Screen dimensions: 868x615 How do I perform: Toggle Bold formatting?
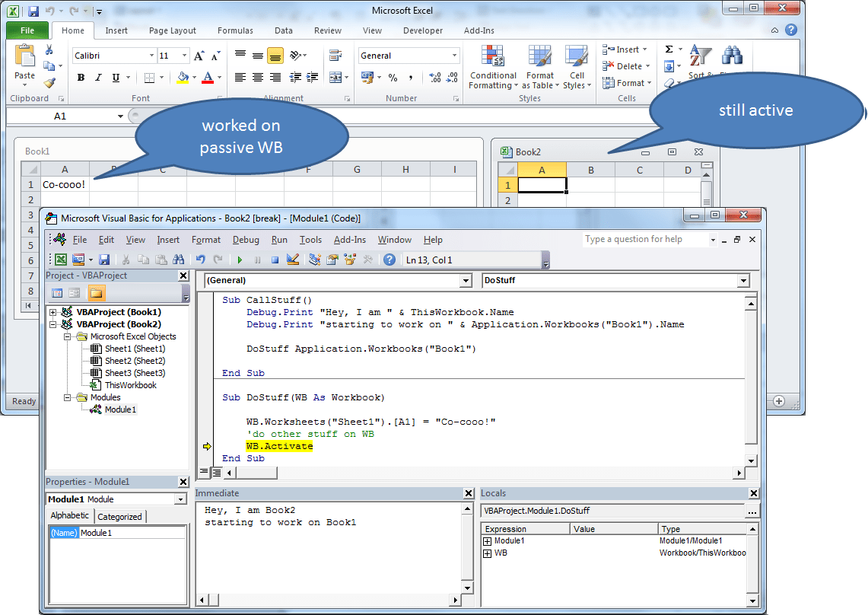[x=81, y=78]
